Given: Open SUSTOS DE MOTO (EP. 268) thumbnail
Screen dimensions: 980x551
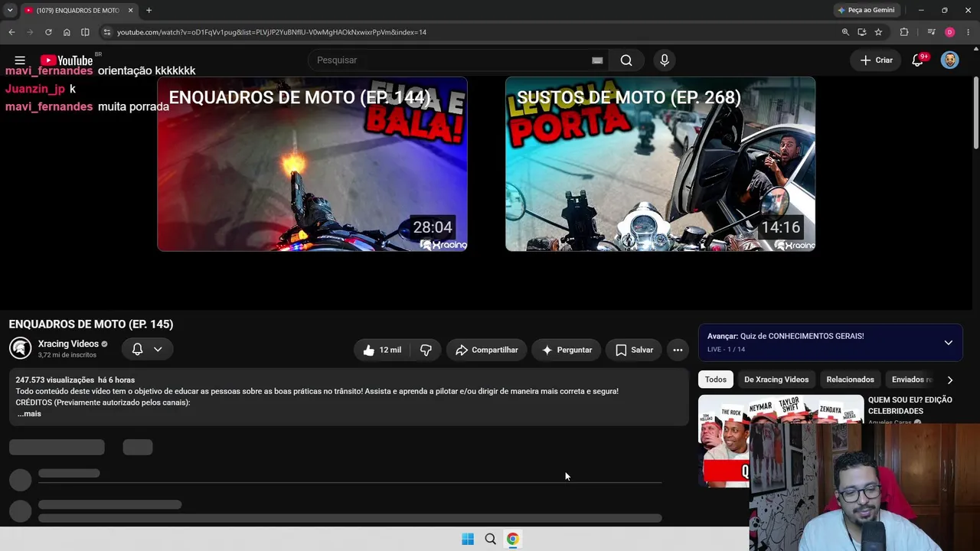Looking at the screenshot, I should point(660,164).
